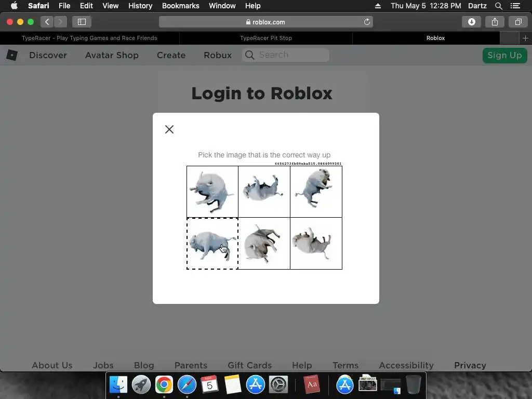Open Safari downloads button
The height and width of the screenshot is (399, 532).
(472, 22)
